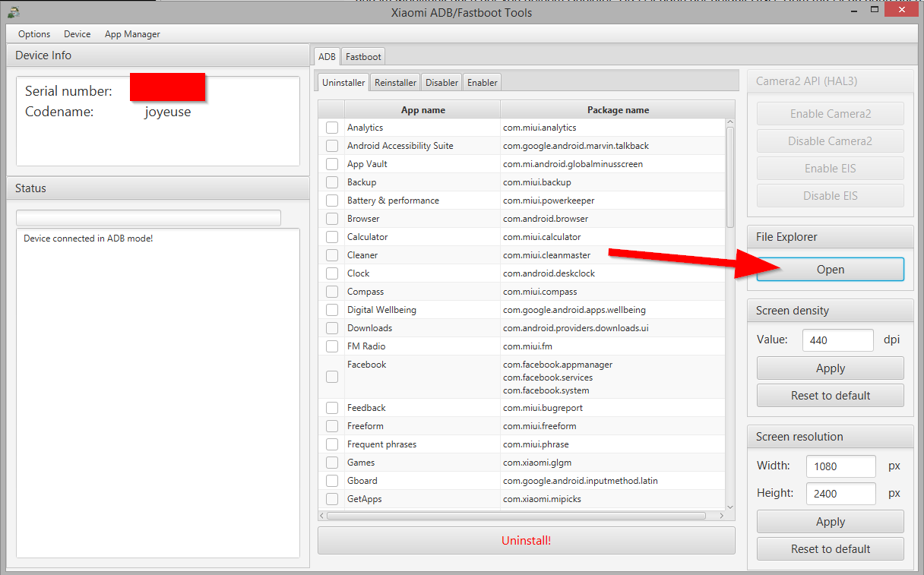The height and width of the screenshot is (575, 924).
Task: Click the scroll-up arrow of the app list
Action: click(730, 122)
